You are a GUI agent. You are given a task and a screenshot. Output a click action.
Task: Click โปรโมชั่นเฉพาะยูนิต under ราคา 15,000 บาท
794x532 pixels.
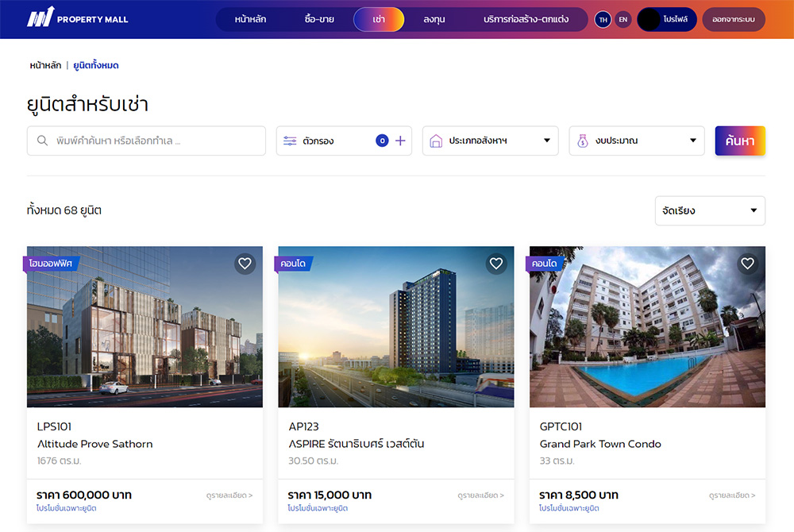tap(318, 508)
